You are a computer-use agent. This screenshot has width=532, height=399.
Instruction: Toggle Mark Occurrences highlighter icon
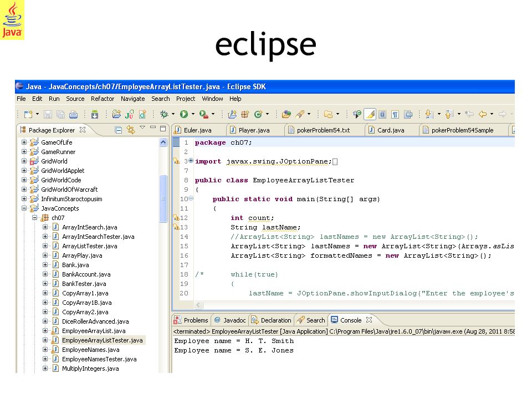coord(370,114)
